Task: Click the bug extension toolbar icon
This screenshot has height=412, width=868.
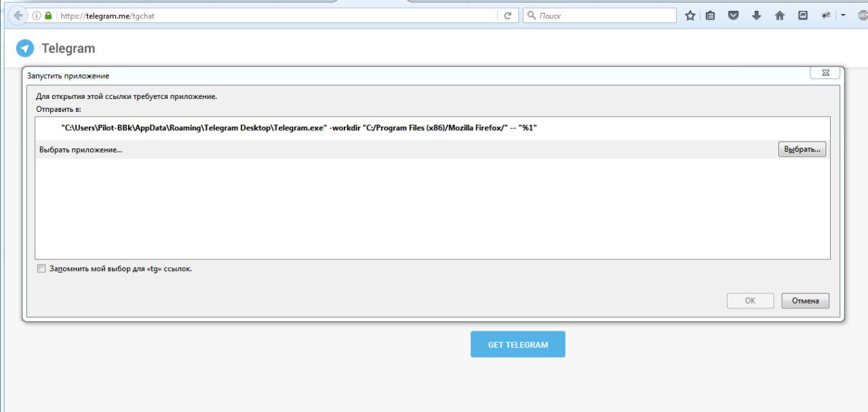Action: [x=827, y=16]
